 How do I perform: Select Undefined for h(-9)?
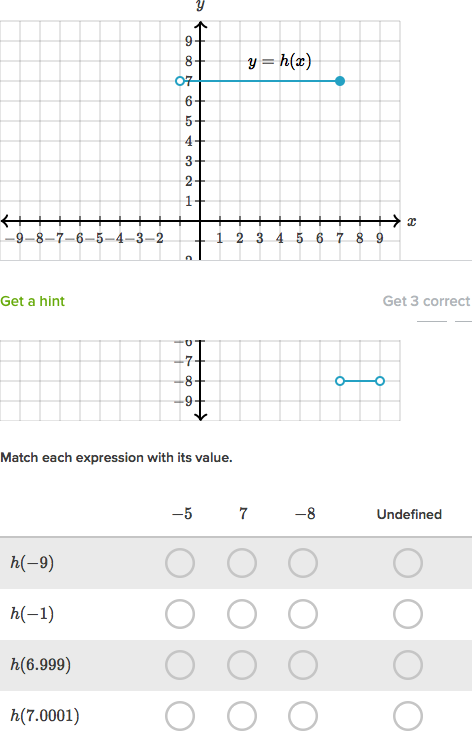tap(408, 563)
